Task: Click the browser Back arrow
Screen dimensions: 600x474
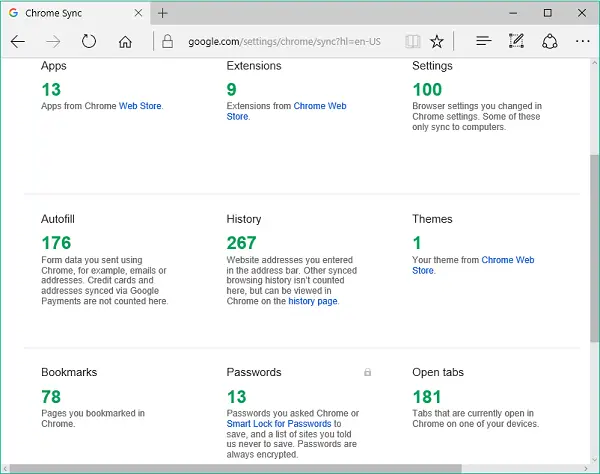Action: click(x=18, y=42)
